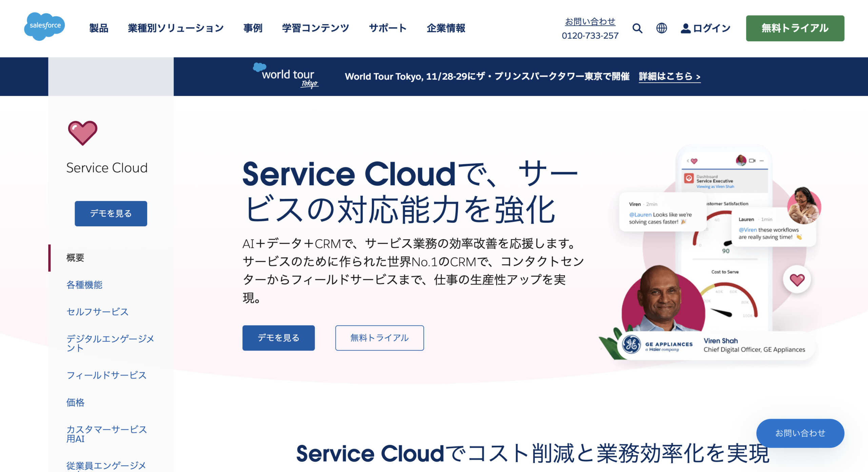
Task: Open the サポート menu
Action: [388, 28]
